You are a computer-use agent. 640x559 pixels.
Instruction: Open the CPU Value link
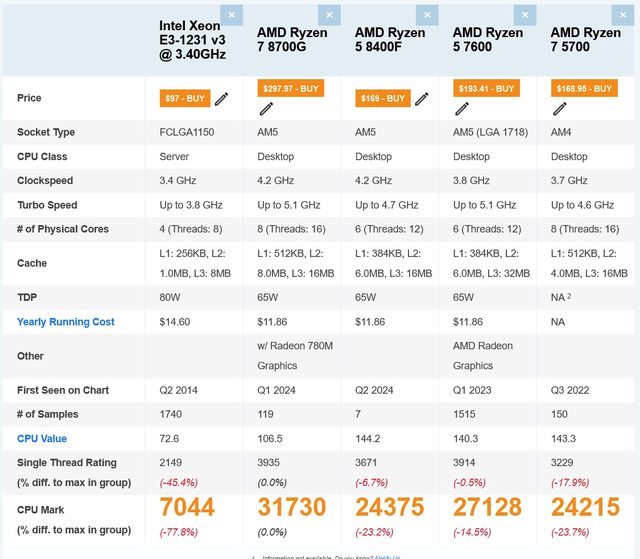tap(42, 438)
